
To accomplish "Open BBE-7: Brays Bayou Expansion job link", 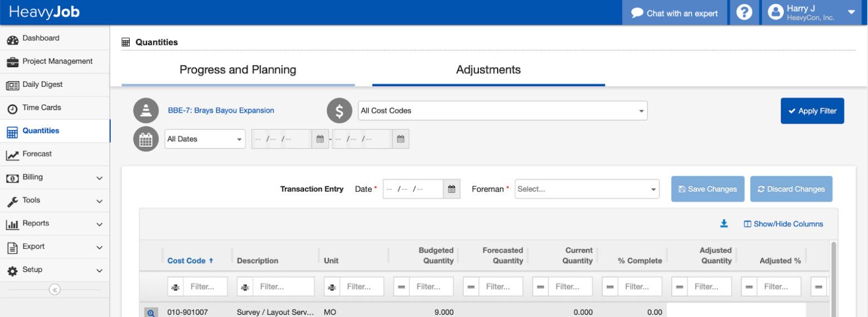I will point(221,110).
